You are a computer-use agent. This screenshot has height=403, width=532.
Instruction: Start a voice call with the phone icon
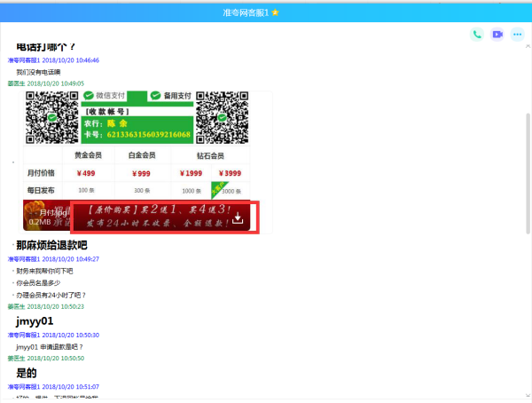pyautogui.click(x=477, y=35)
